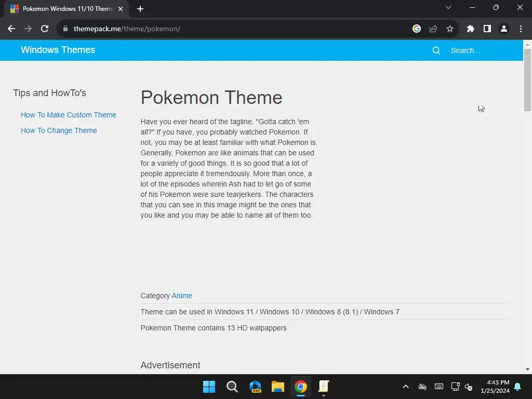Click the site search magnifier icon
Viewport: 532px width, 399px height.
436,50
